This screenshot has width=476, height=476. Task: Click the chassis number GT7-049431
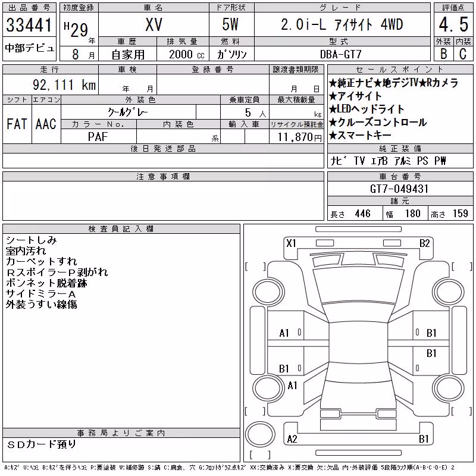click(399, 189)
